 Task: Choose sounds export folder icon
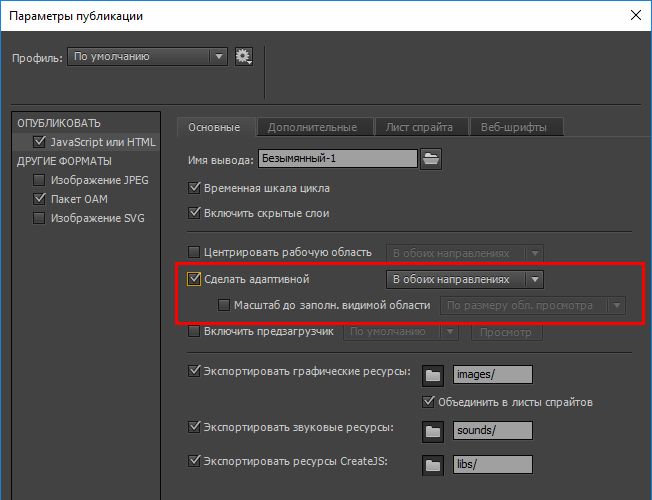click(433, 431)
